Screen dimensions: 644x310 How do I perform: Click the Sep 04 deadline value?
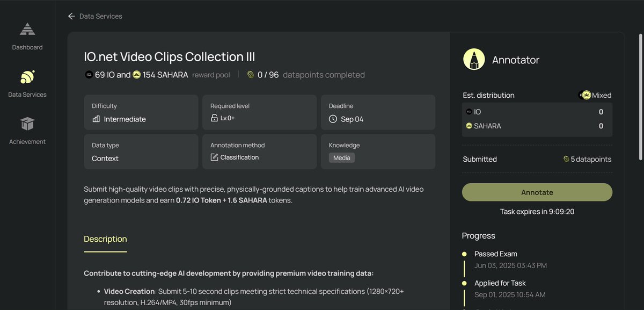pyautogui.click(x=352, y=119)
